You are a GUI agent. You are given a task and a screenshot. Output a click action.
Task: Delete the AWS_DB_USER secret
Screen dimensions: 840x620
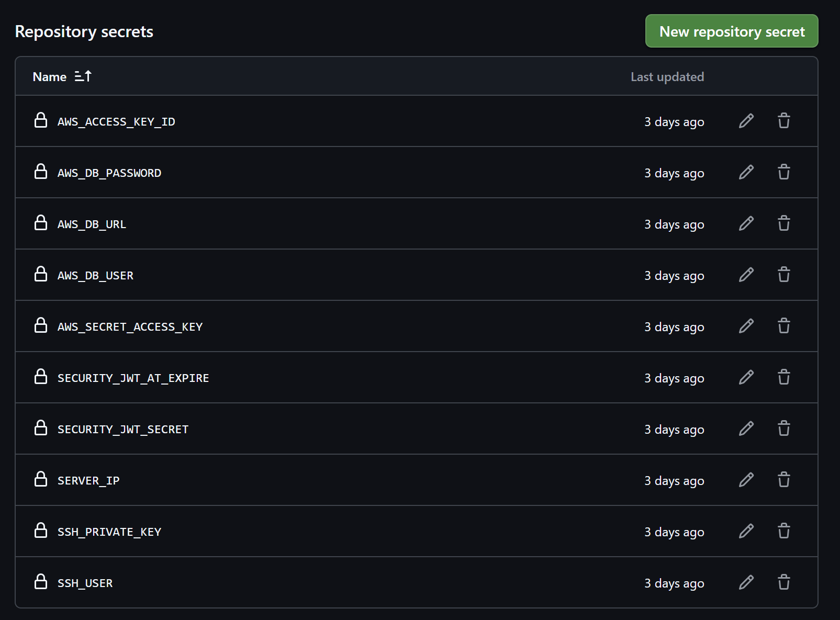click(783, 275)
